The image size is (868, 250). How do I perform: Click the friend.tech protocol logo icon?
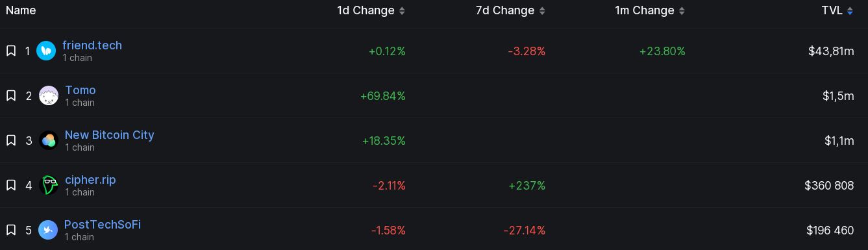(x=46, y=51)
